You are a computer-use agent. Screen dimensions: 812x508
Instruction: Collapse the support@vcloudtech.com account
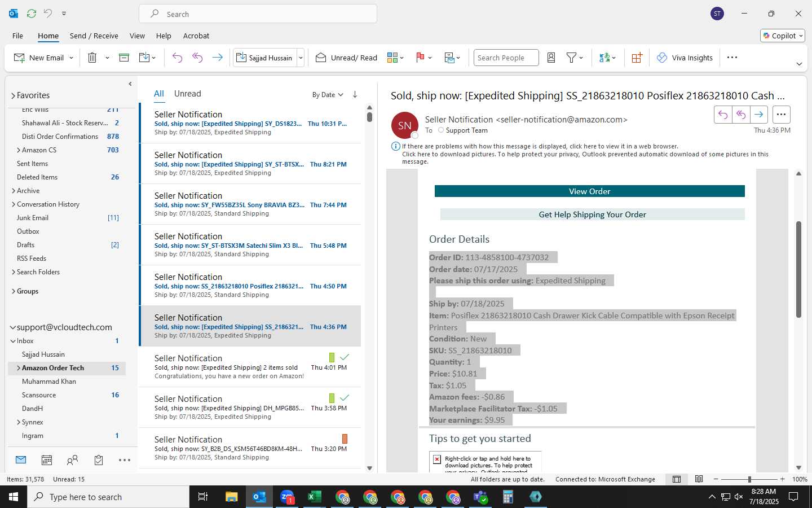13,327
